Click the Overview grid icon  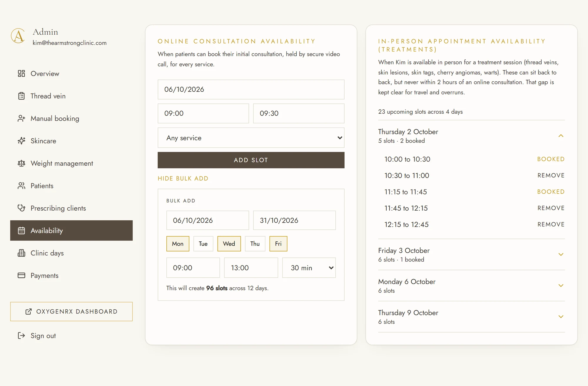pyautogui.click(x=21, y=73)
